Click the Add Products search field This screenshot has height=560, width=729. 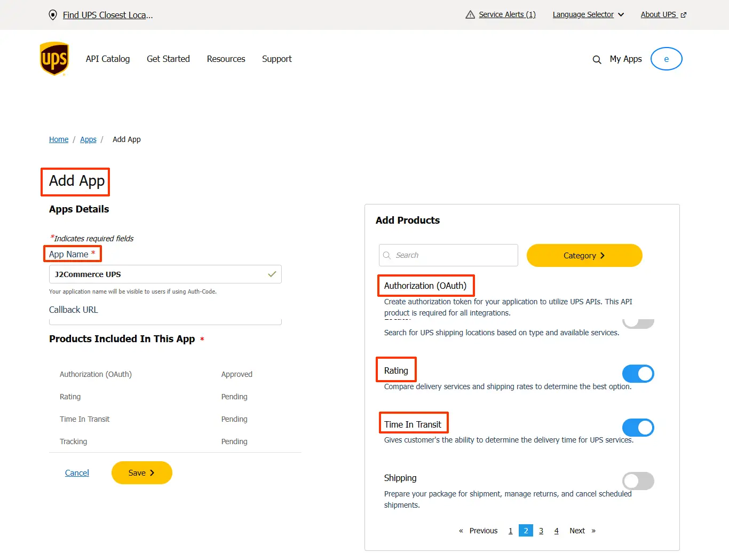click(x=448, y=255)
